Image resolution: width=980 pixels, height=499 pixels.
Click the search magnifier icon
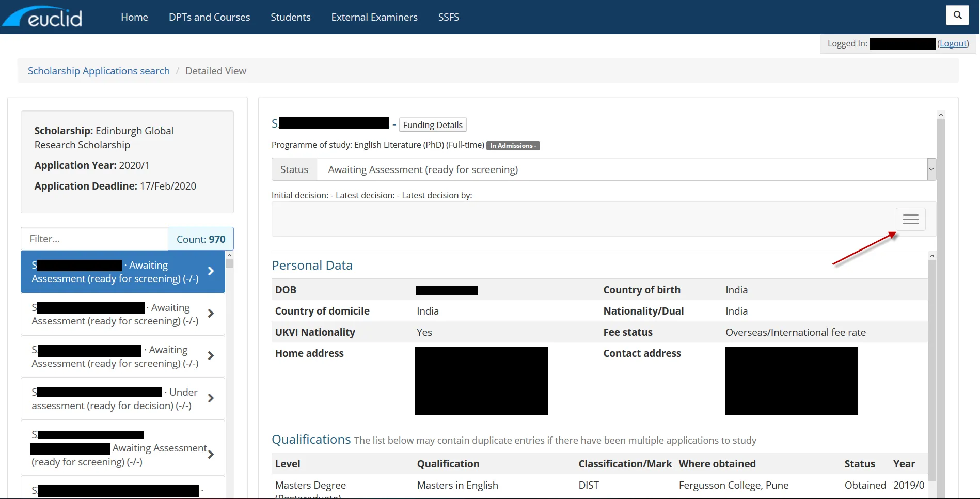click(957, 15)
